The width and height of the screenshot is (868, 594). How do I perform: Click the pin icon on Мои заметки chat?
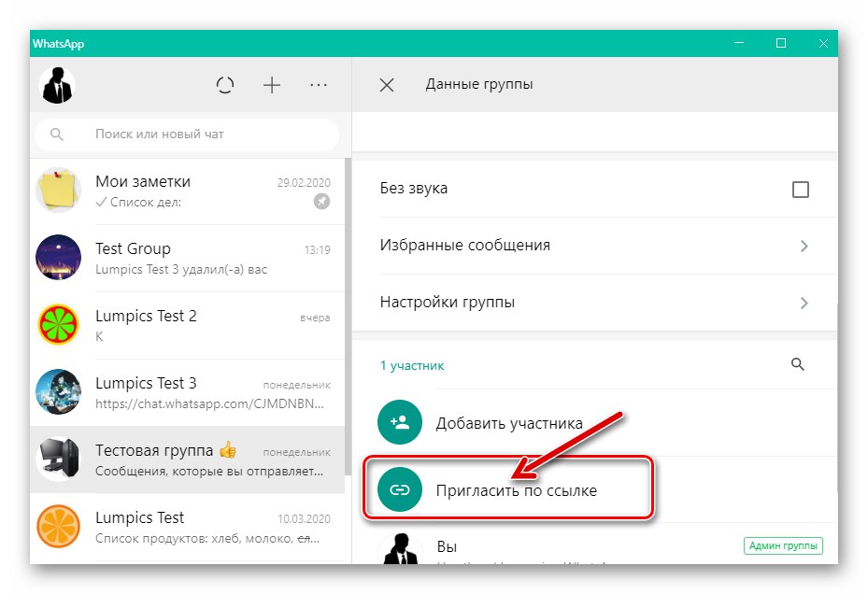321,202
